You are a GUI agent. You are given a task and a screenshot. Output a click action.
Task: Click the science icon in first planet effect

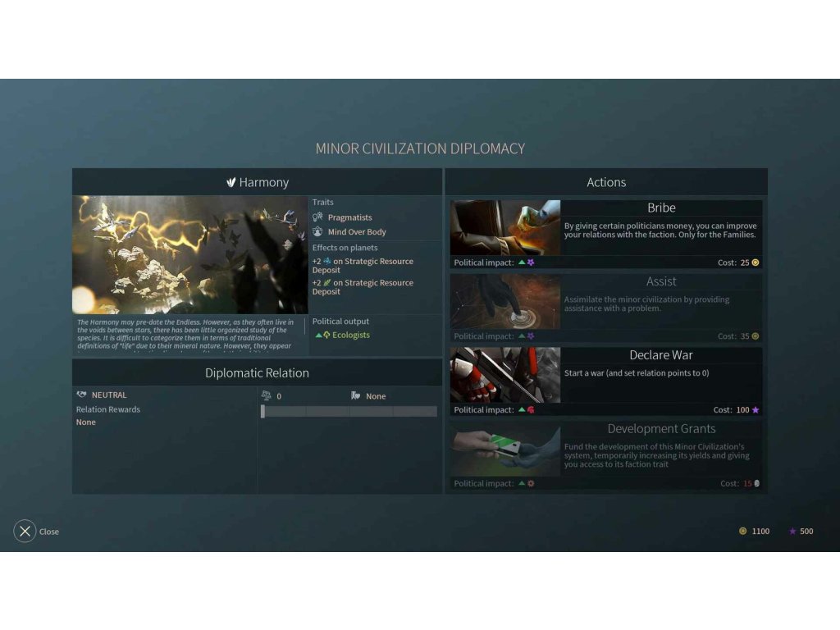pyautogui.click(x=326, y=261)
